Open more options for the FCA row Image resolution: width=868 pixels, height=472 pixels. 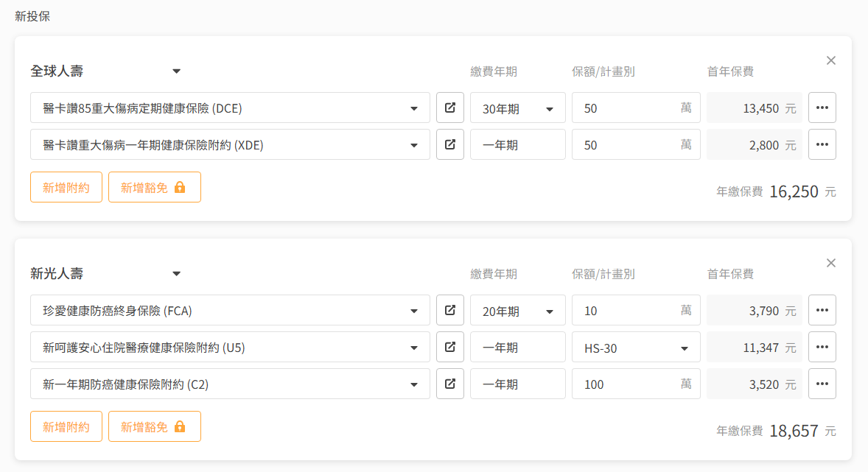(822, 310)
